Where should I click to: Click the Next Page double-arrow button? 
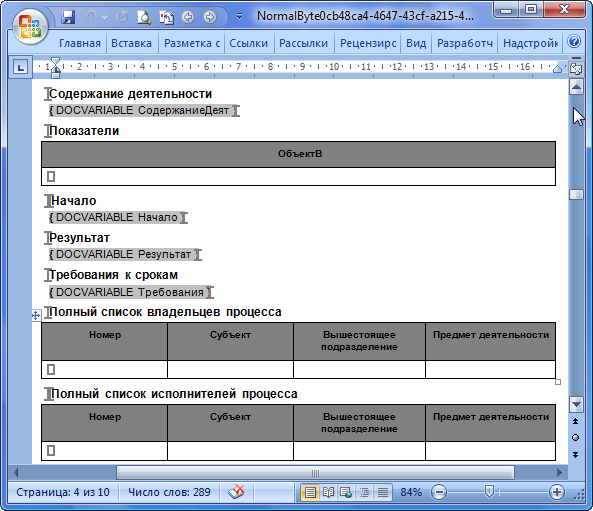pyautogui.click(x=576, y=455)
